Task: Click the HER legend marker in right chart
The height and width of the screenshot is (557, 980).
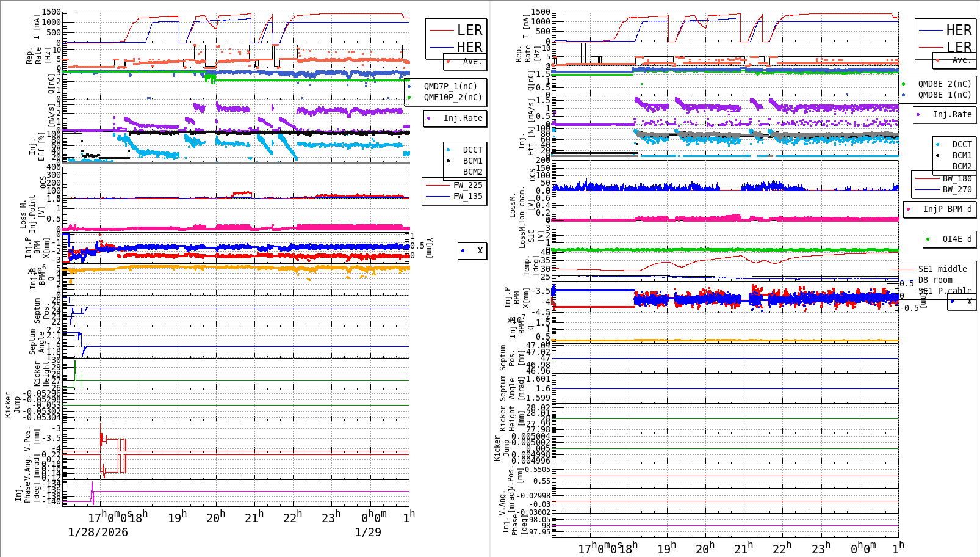Action: pyautogui.click(x=932, y=29)
